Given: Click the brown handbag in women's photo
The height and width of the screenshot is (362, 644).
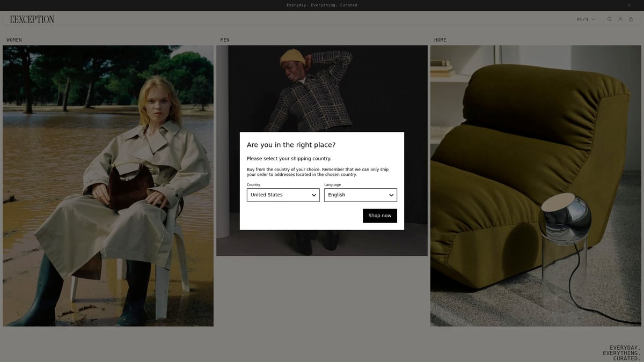Looking at the screenshot, I should (130, 188).
